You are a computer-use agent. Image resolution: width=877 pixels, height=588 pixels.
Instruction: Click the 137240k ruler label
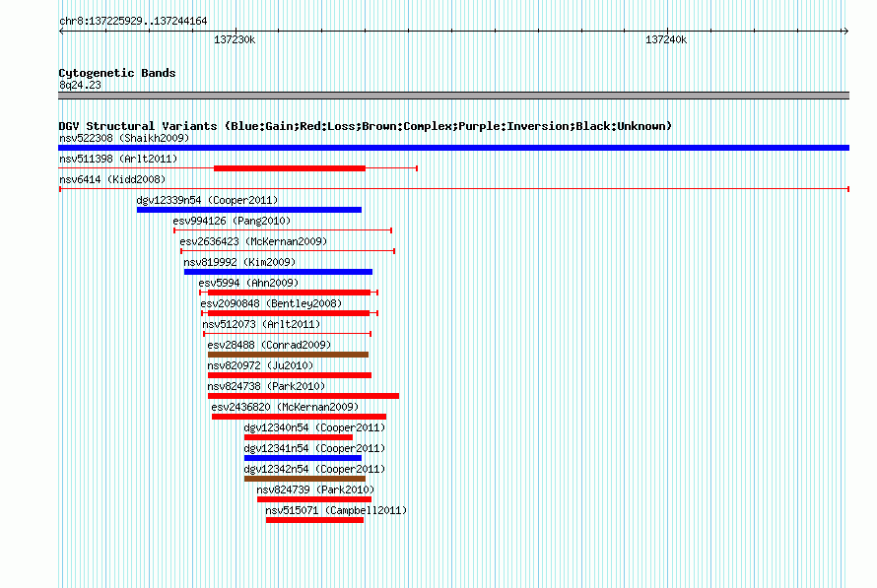(666, 40)
